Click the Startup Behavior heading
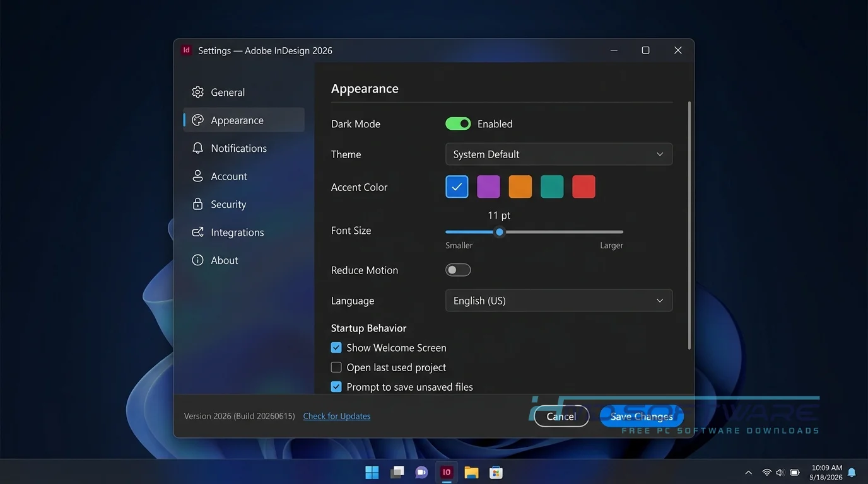 (368, 328)
